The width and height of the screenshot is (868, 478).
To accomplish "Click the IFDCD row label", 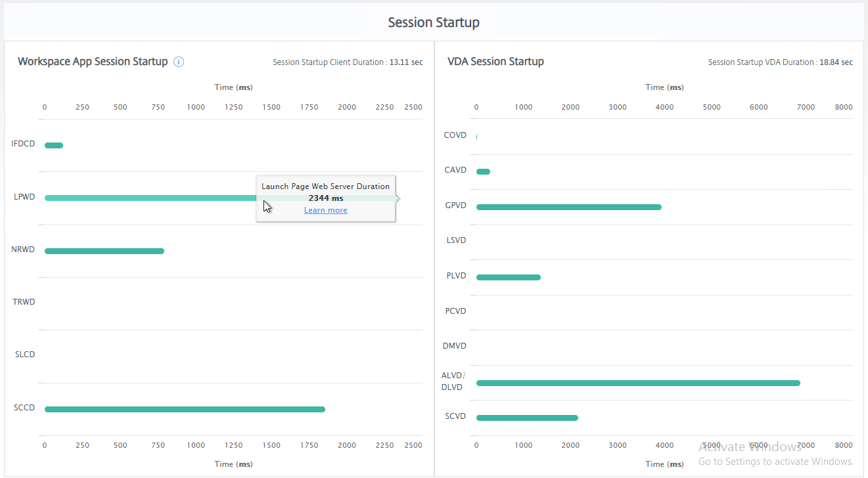I will pos(23,144).
